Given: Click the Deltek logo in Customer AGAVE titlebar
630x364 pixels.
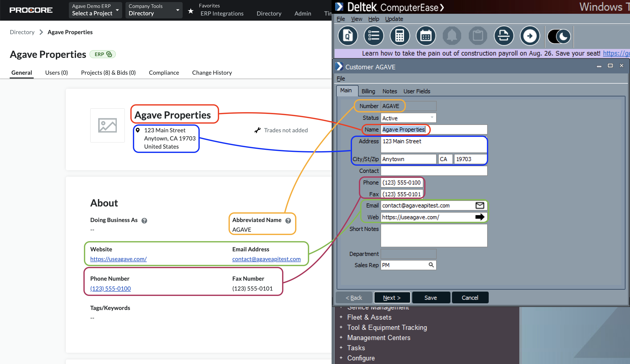Looking at the screenshot, I should point(339,67).
